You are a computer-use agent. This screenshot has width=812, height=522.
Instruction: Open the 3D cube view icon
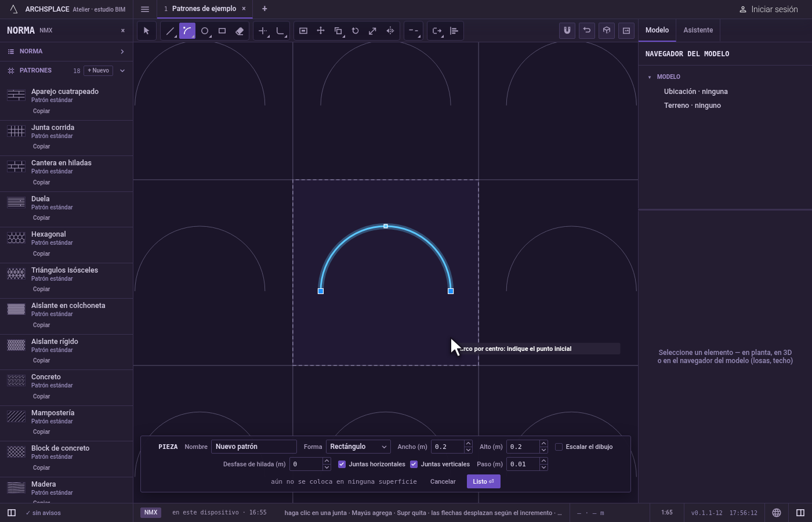[607, 31]
